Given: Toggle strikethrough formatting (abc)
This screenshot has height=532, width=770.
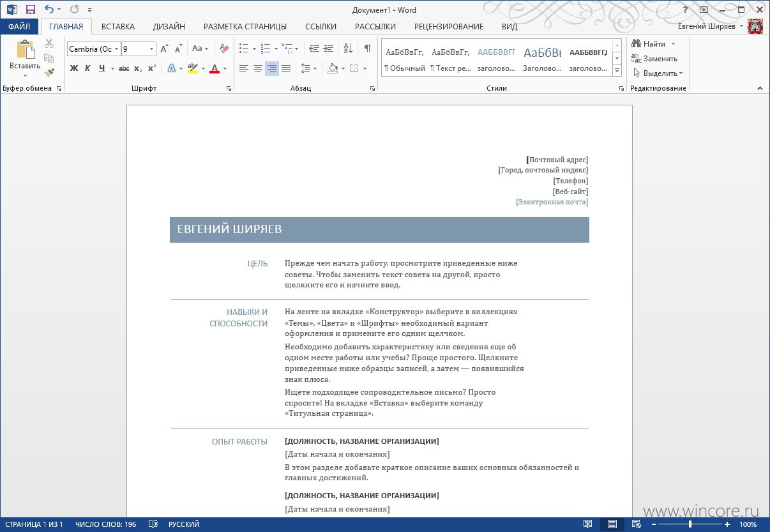Looking at the screenshot, I should point(124,68).
